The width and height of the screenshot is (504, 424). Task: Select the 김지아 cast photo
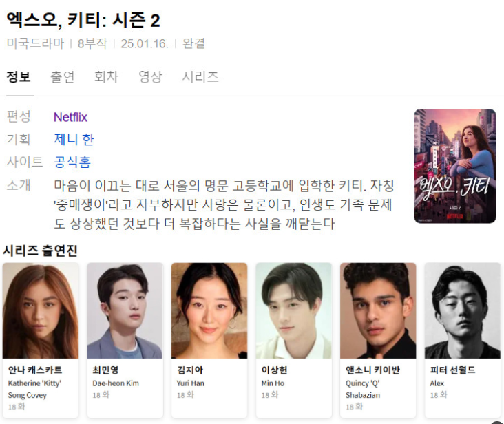[x=209, y=310]
